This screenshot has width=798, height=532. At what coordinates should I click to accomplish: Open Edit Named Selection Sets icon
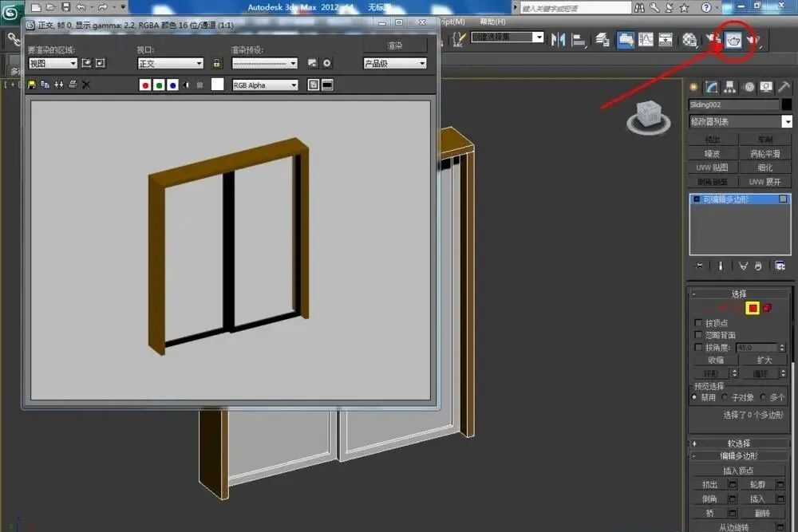(459, 40)
